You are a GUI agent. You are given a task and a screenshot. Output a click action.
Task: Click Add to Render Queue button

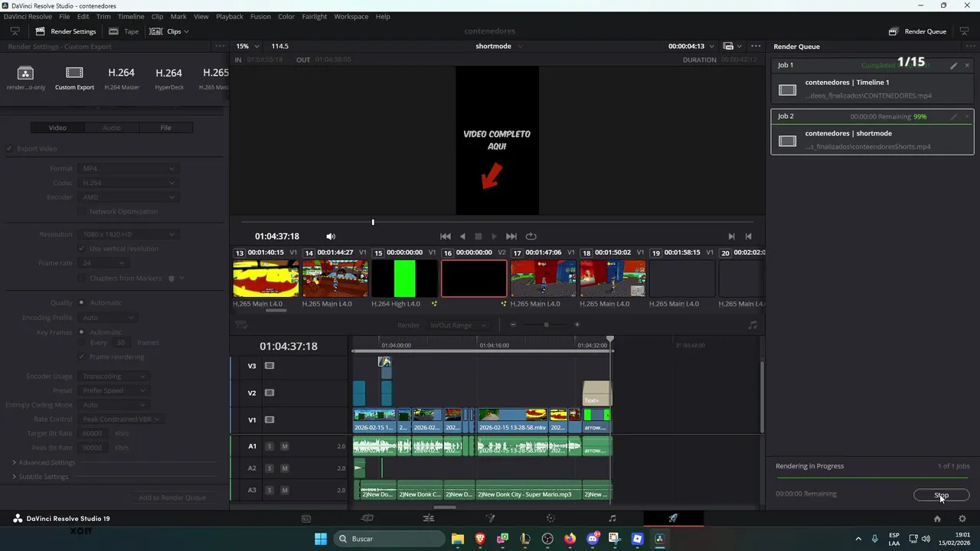[172, 497]
